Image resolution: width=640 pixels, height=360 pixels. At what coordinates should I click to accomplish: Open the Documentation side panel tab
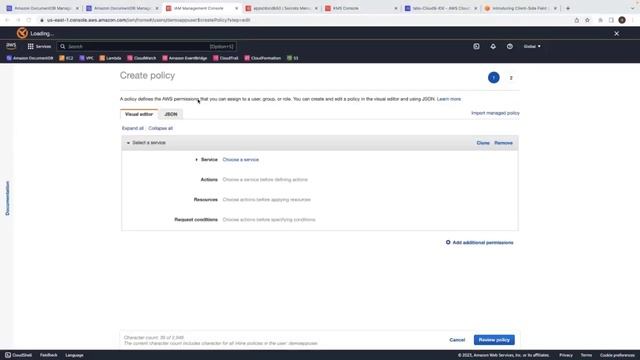click(7, 198)
